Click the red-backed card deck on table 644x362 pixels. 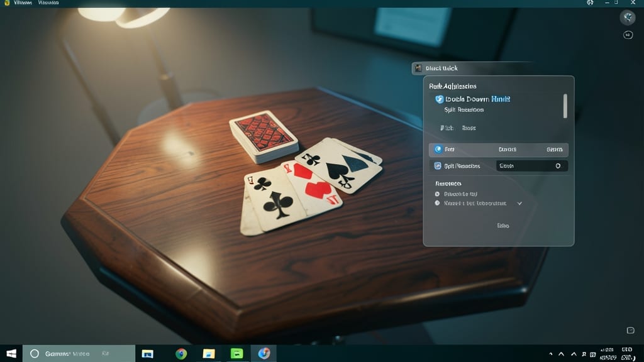[x=264, y=136]
